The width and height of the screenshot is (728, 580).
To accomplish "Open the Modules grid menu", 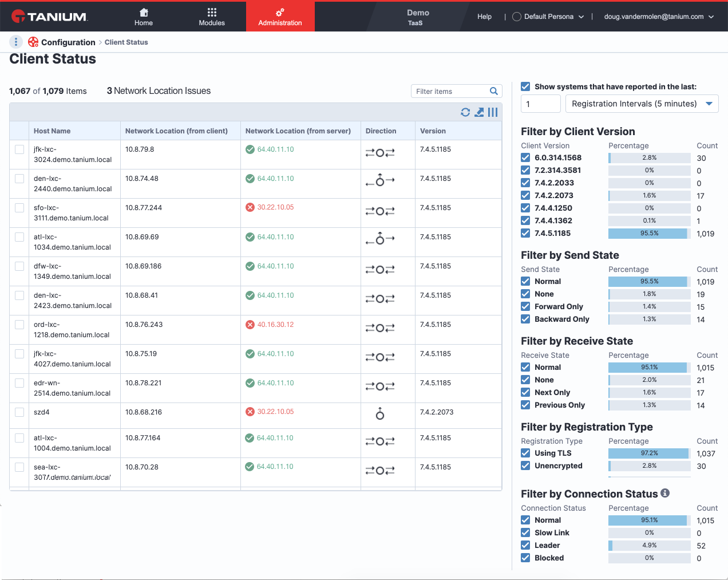I will (x=212, y=17).
